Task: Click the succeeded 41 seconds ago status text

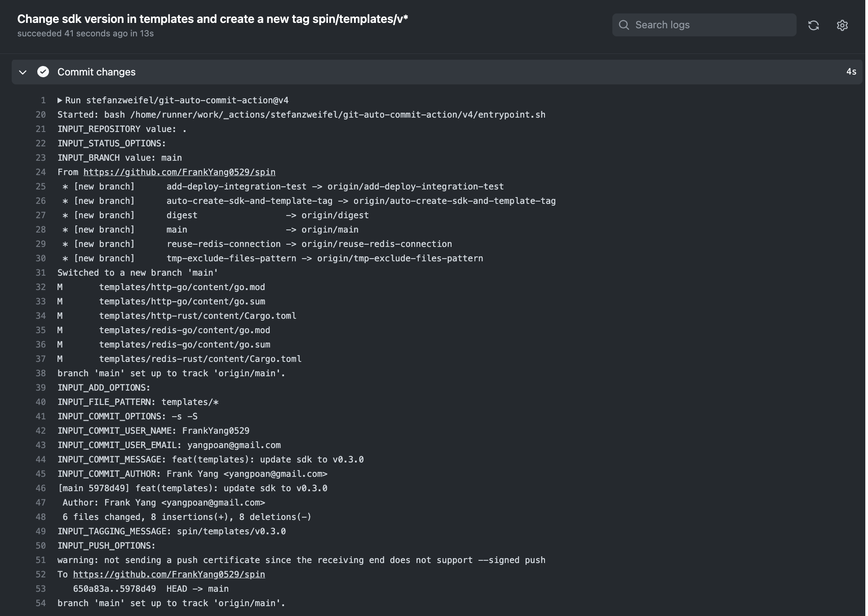Action: coord(85,34)
